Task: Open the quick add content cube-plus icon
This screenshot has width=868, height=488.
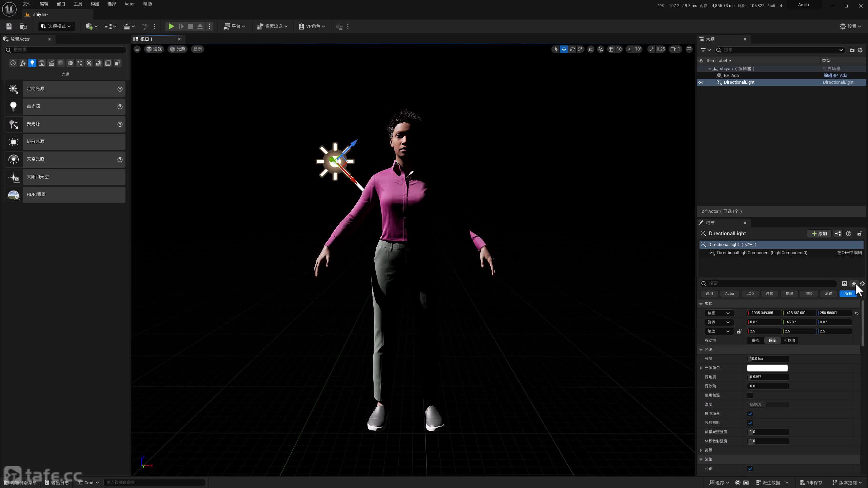Action: click(x=92, y=26)
